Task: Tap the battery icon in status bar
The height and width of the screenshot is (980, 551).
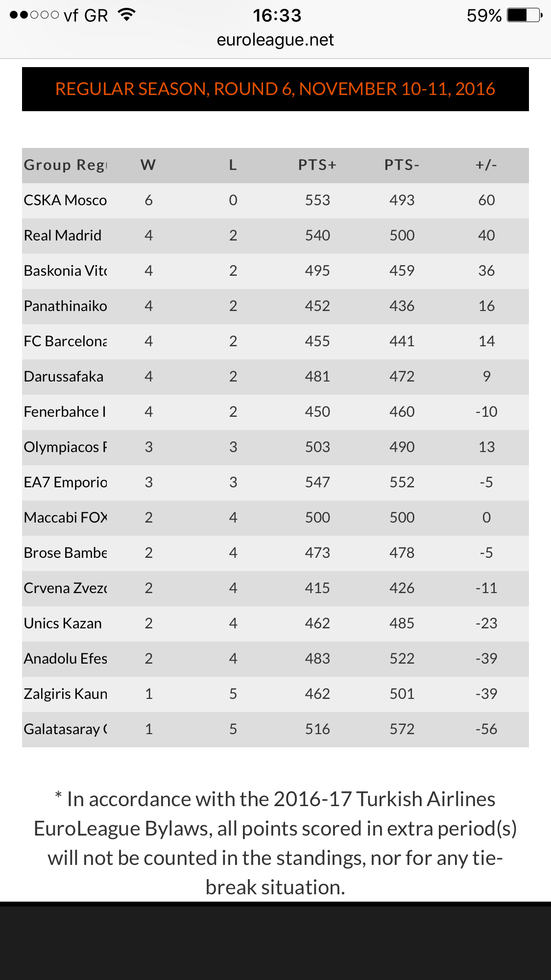Action: click(525, 15)
